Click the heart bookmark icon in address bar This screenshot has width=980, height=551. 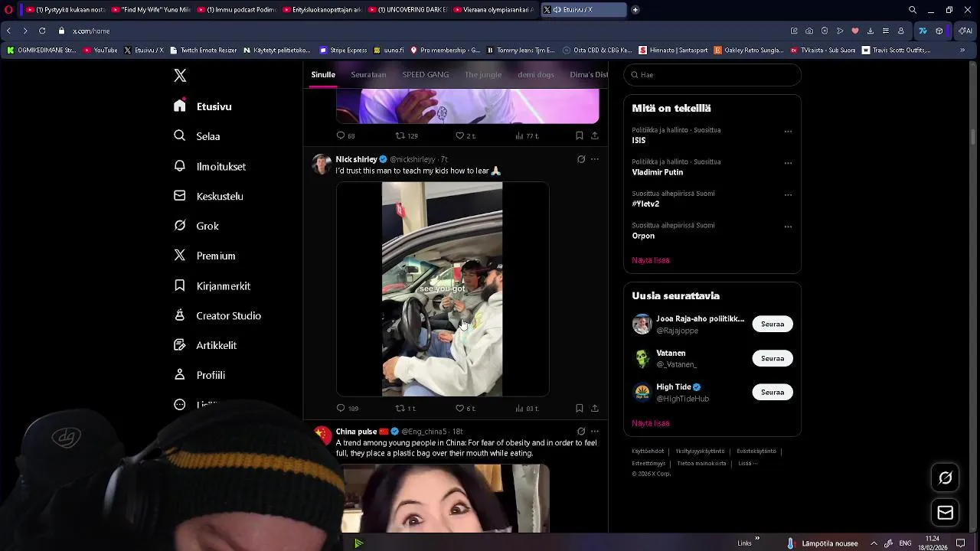pyautogui.click(x=855, y=31)
